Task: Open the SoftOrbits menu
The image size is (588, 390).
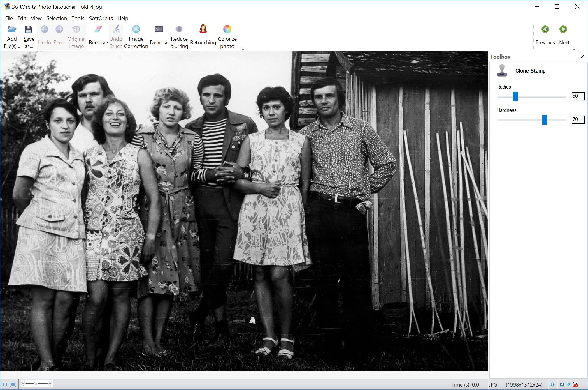Action: pyautogui.click(x=101, y=18)
